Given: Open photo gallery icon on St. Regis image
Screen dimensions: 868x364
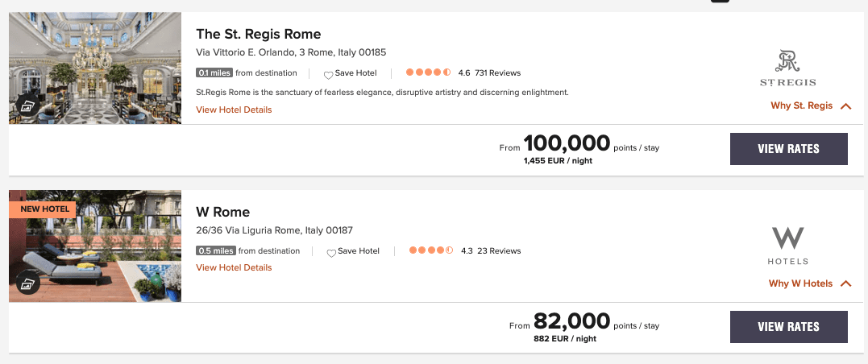Looking at the screenshot, I should [x=27, y=105].
